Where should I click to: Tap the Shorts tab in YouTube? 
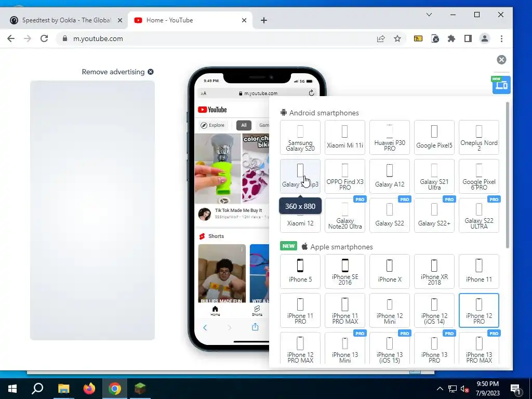(x=257, y=311)
